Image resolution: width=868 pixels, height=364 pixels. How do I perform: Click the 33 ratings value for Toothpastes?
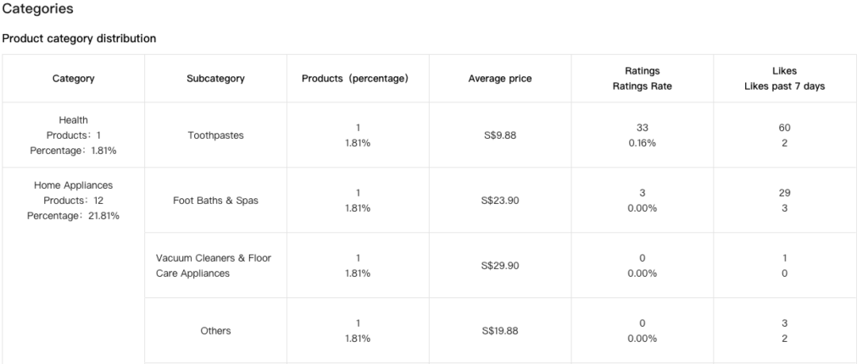(643, 128)
